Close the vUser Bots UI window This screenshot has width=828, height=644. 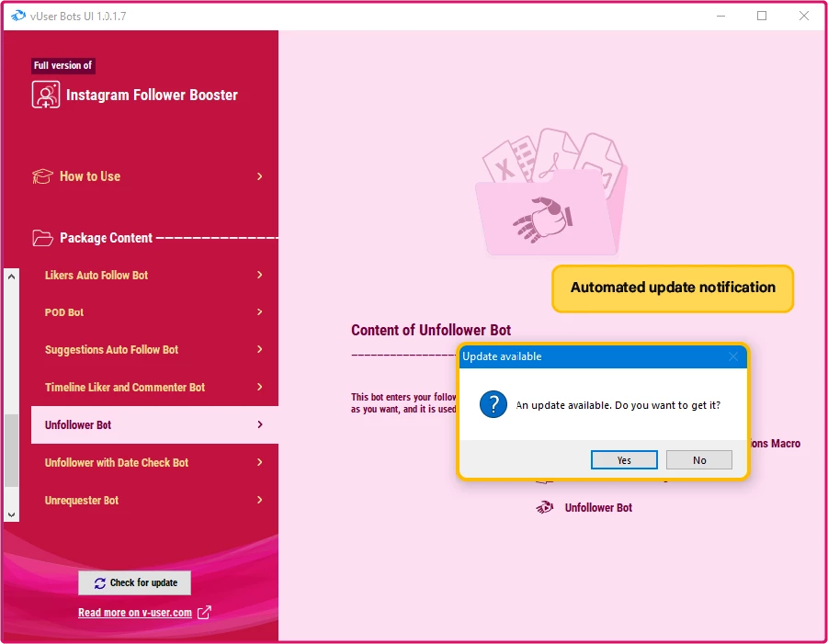[804, 16]
